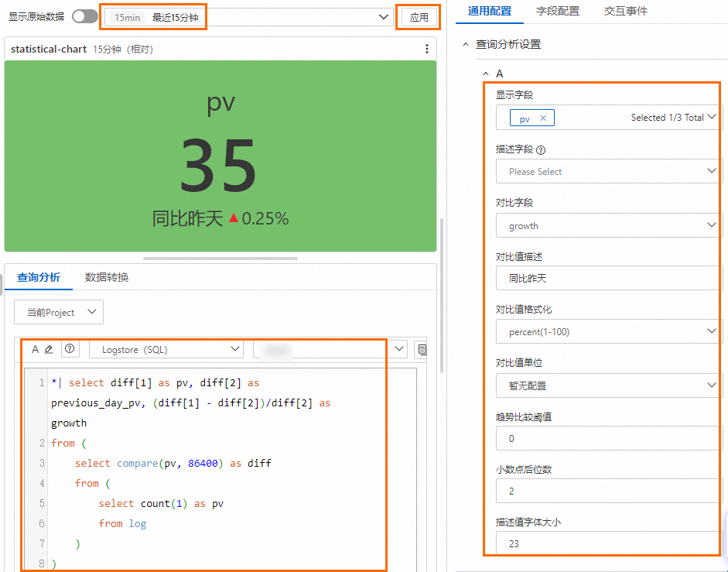The width and height of the screenshot is (728, 572).
Task: Click the pv title in the chart
Action: tap(221, 103)
